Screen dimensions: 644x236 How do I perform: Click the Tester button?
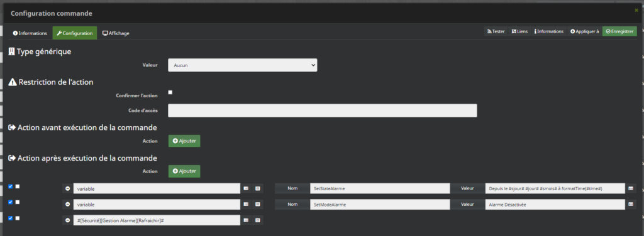[x=496, y=31]
